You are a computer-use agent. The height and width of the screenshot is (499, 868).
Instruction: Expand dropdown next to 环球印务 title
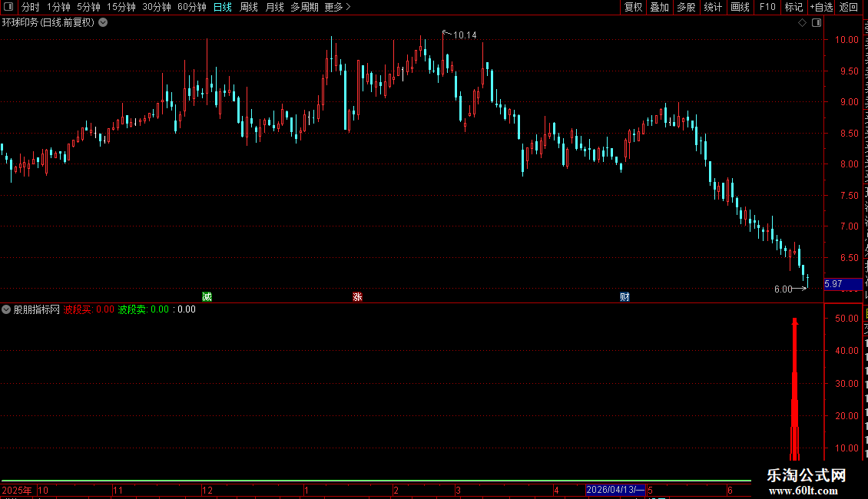[x=103, y=23]
